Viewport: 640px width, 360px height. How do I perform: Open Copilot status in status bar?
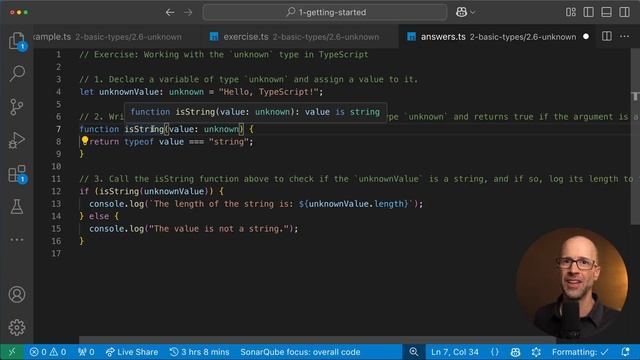[516, 352]
